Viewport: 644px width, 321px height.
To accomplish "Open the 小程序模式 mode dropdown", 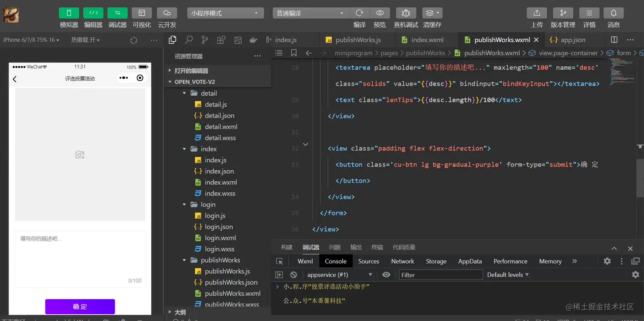I will click(x=225, y=13).
